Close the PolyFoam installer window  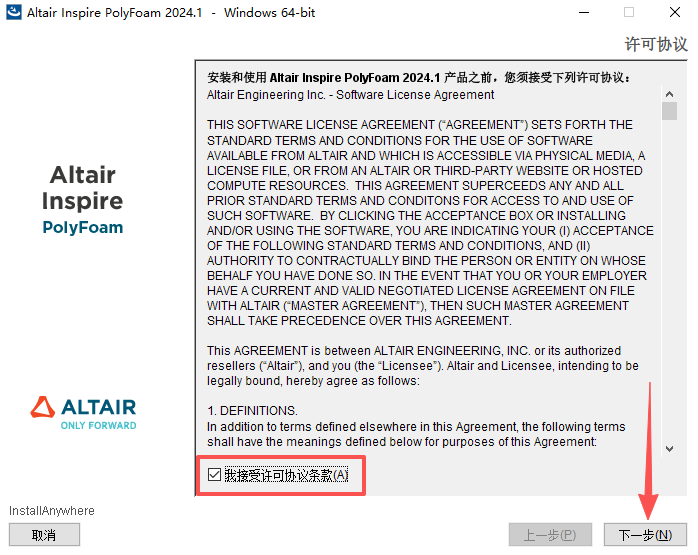pos(674,12)
